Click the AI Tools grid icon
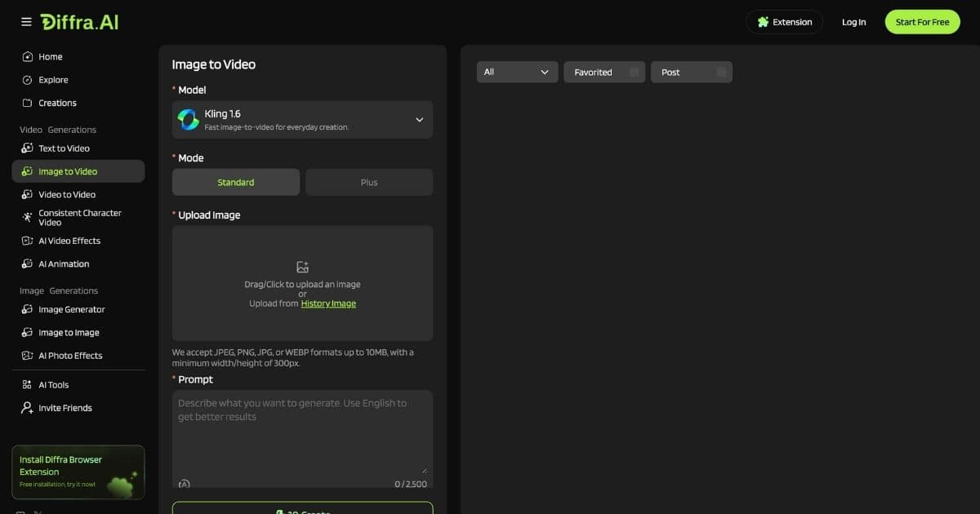Image resolution: width=980 pixels, height=514 pixels. click(x=27, y=385)
